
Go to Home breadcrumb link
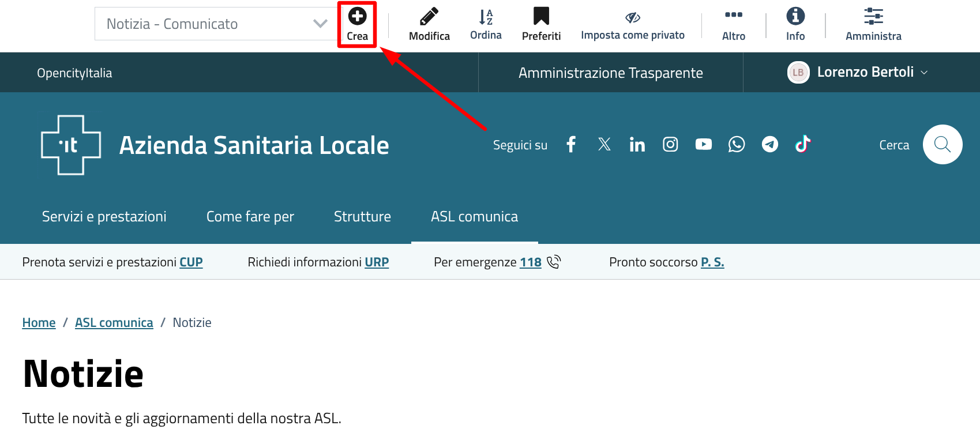point(39,323)
